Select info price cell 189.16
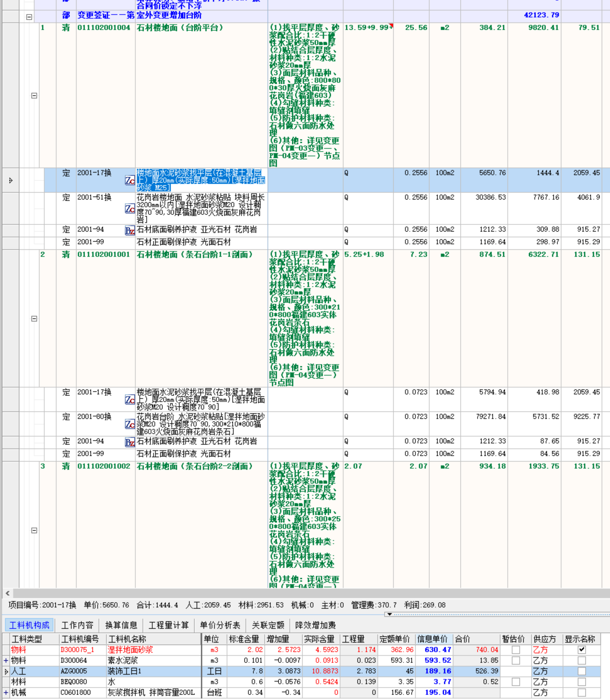610x700 pixels. point(434,671)
